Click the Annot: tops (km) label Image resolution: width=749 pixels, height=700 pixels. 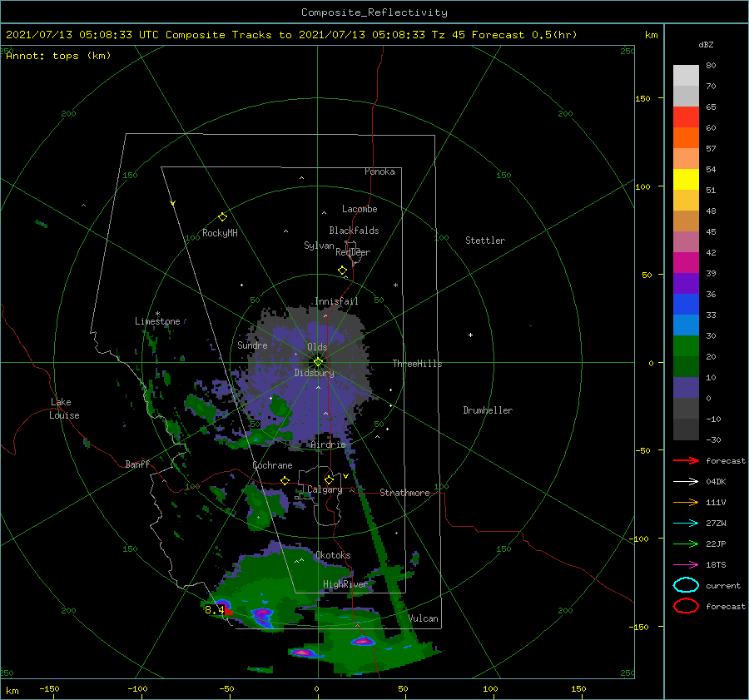pyautogui.click(x=58, y=56)
